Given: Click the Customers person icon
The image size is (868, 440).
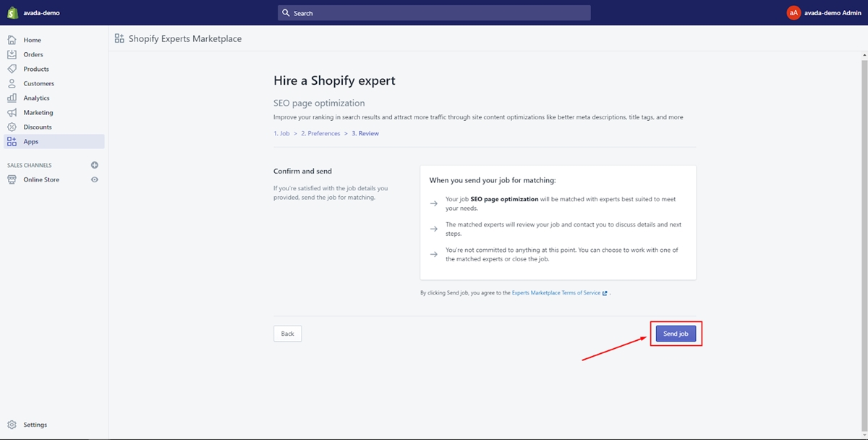Looking at the screenshot, I should pos(12,83).
